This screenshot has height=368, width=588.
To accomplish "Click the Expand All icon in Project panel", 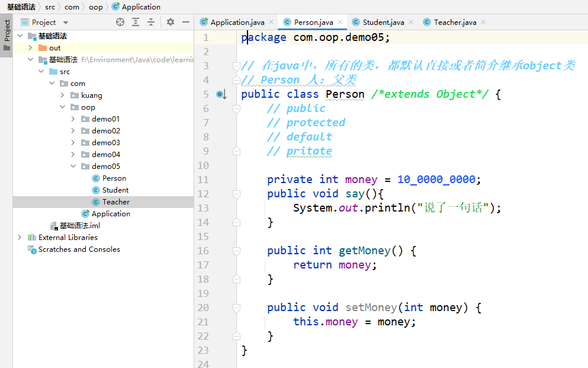I will tap(136, 22).
